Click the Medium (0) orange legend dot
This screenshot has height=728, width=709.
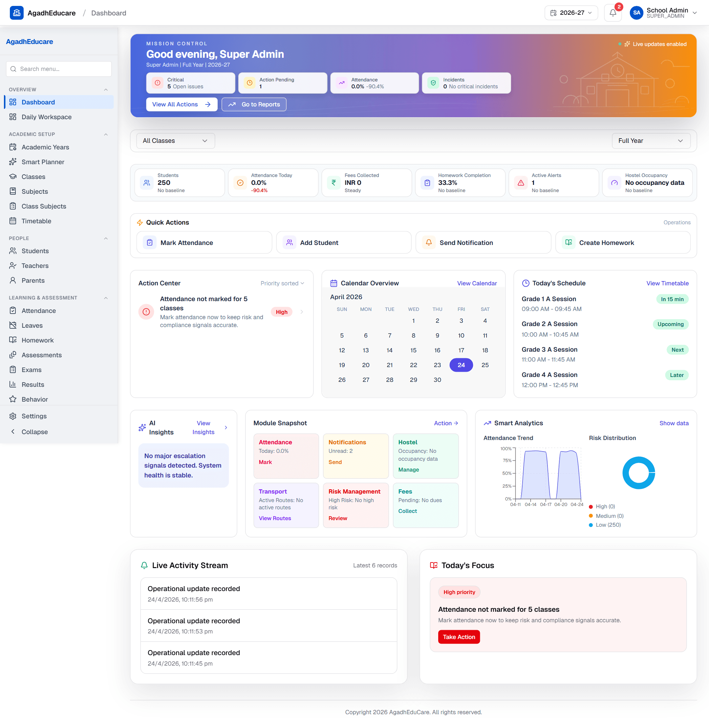[591, 516]
